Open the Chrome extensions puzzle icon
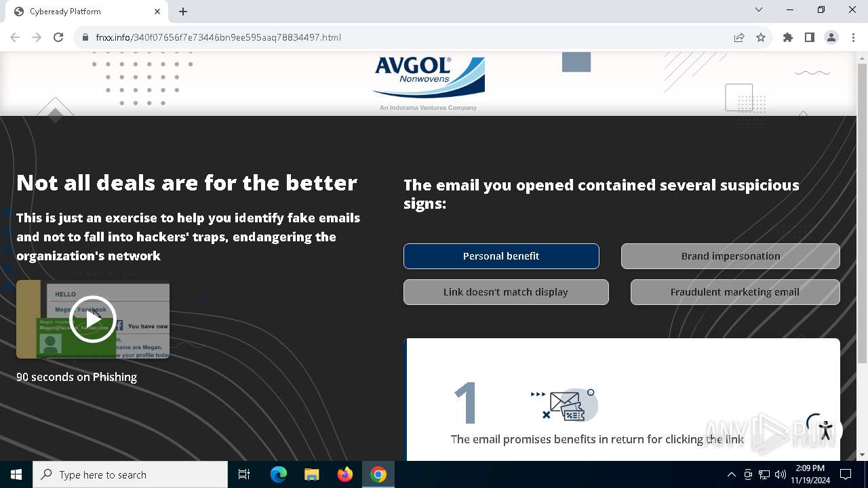 [788, 37]
